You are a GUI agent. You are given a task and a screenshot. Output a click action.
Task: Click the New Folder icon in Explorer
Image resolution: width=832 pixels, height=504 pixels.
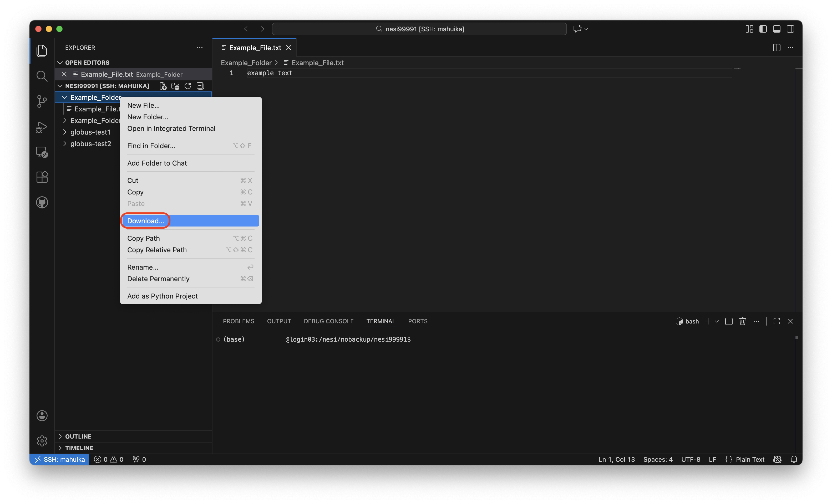[x=175, y=86]
